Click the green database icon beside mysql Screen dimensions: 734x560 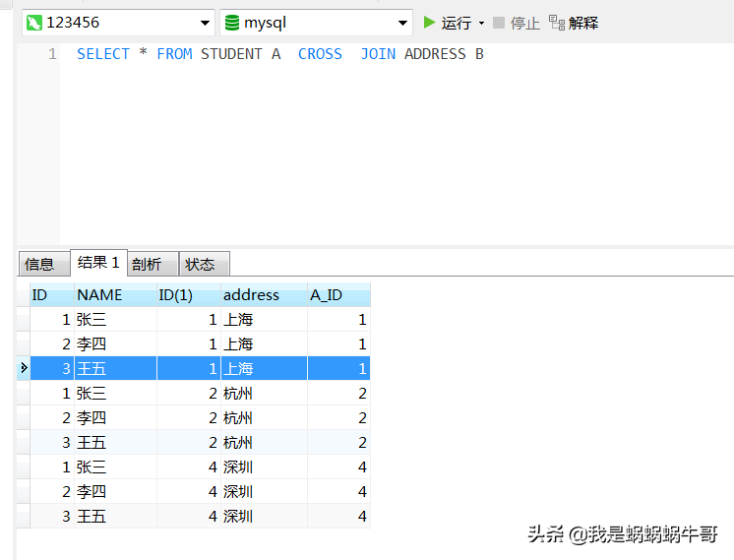[232, 23]
